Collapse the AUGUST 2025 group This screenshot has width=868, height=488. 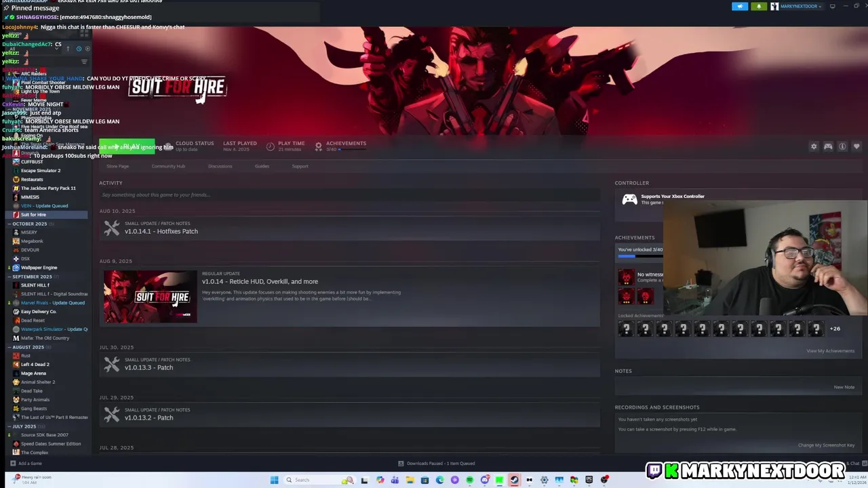[28, 347]
